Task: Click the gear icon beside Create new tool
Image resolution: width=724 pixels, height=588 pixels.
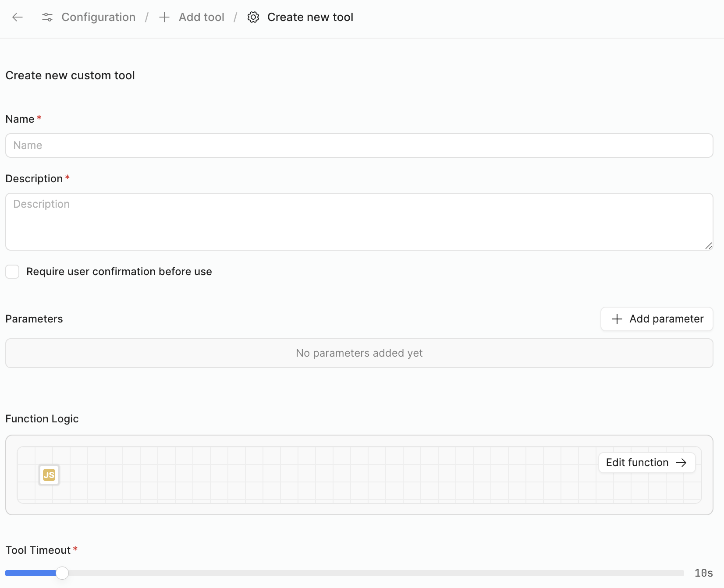Action: [253, 17]
